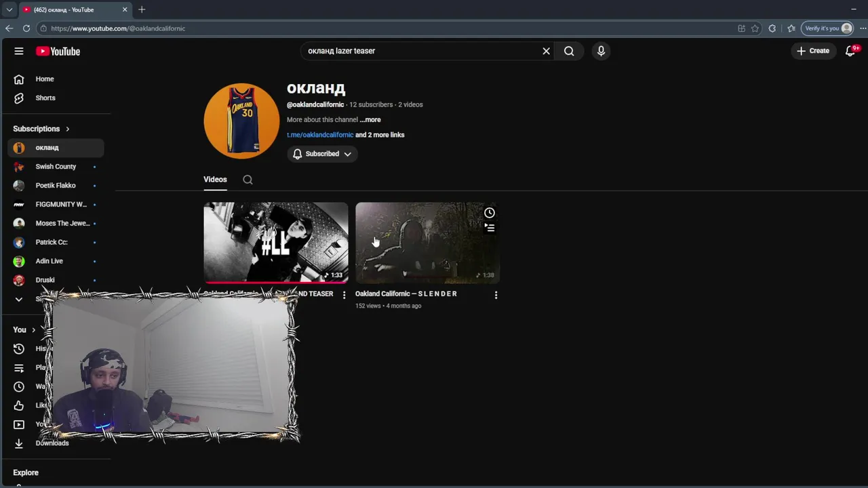Clear the search box text

tap(546, 51)
